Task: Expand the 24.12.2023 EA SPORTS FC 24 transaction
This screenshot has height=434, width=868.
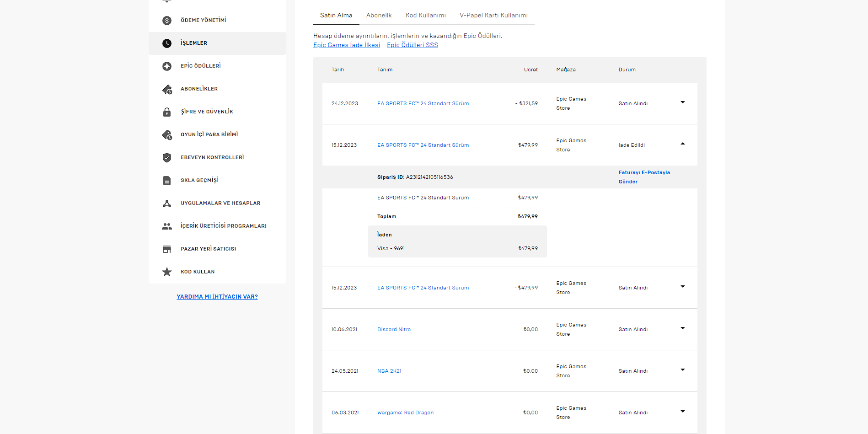Action: pyautogui.click(x=682, y=102)
